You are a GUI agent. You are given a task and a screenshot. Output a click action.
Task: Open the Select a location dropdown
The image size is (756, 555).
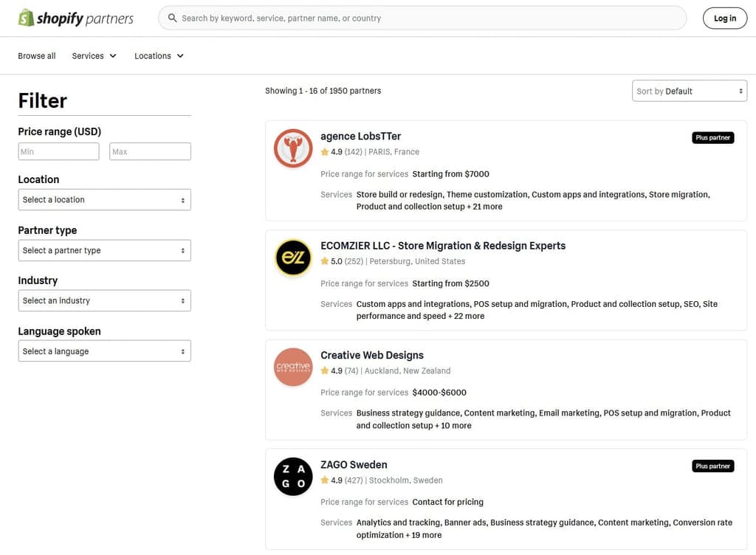105,199
